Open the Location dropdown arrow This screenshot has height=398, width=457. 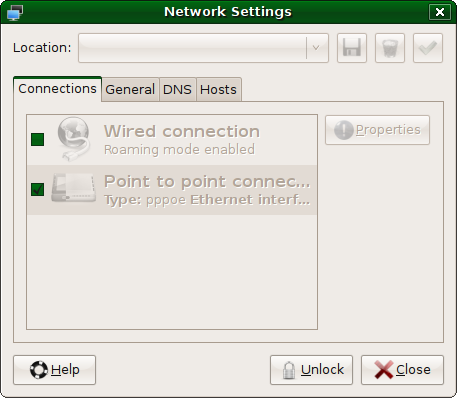[x=316, y=48]
